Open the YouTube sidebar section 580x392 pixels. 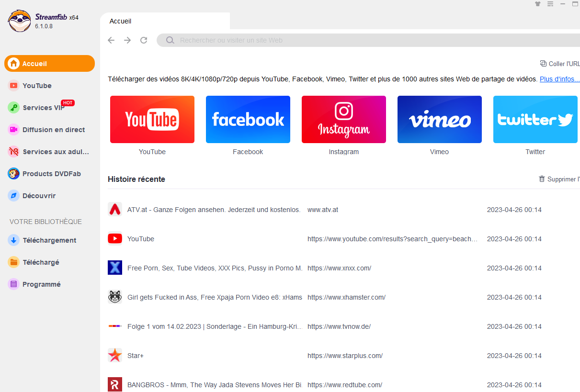50,86
